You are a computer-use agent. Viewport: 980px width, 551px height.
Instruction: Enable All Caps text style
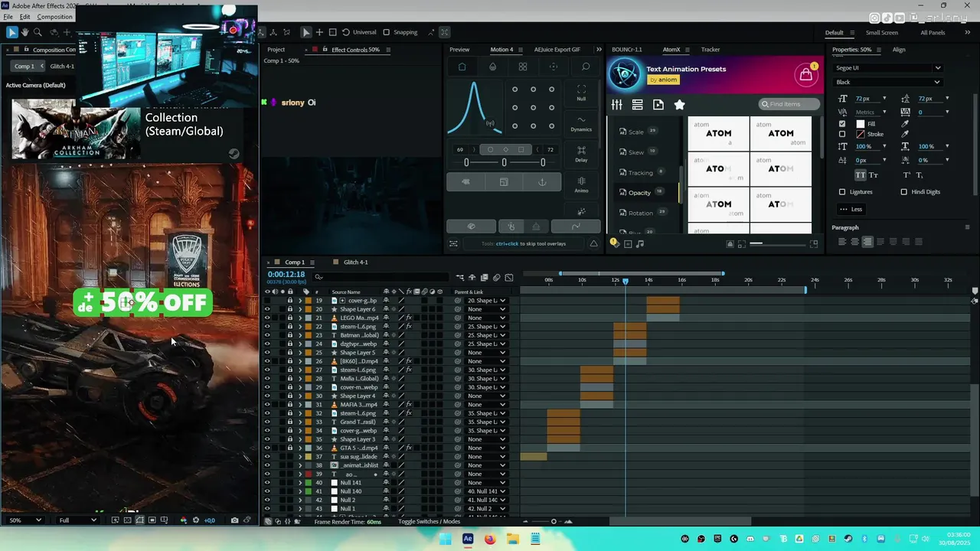click(x=861, y=175)
